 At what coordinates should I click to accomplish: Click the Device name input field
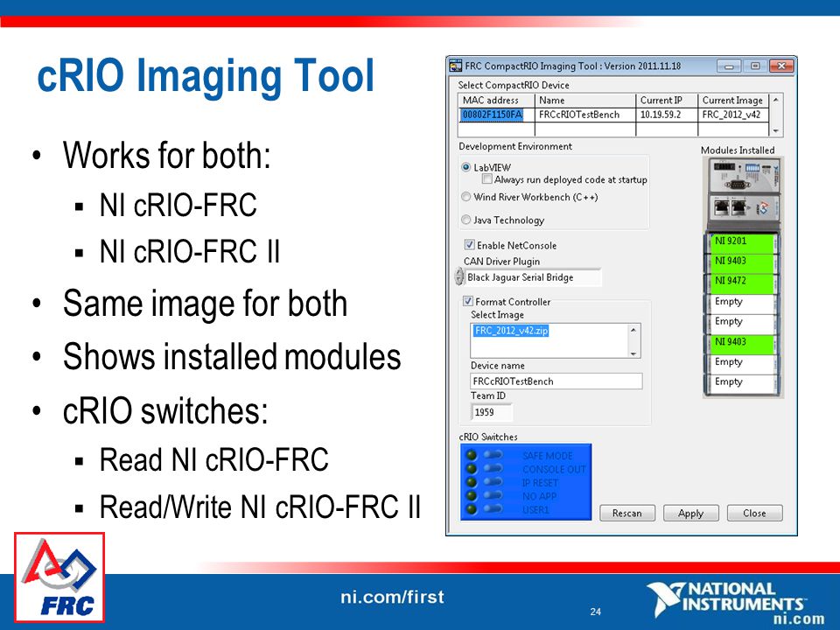point(556,381)
